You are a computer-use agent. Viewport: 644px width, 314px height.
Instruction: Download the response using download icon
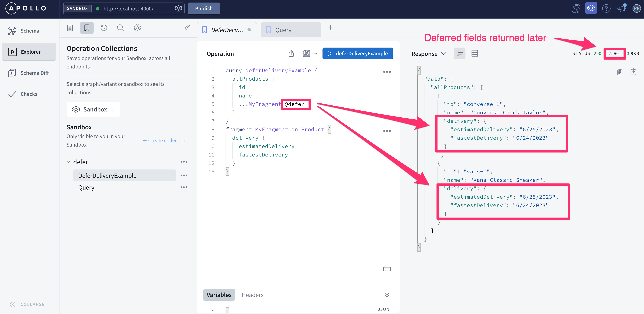(x=633, y=72)
